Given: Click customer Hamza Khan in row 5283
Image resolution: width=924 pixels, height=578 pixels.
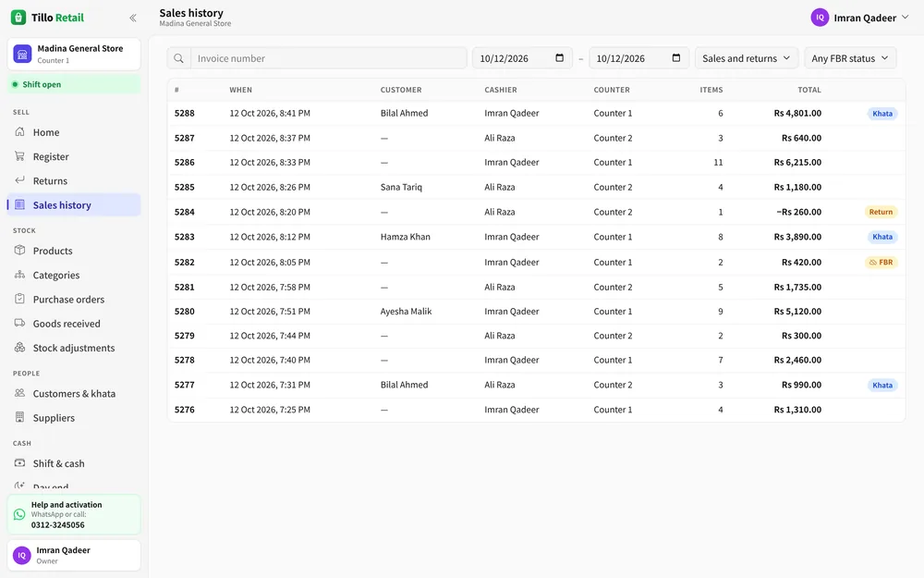Looking at the screenshot, I should click(x=406, y=237).
